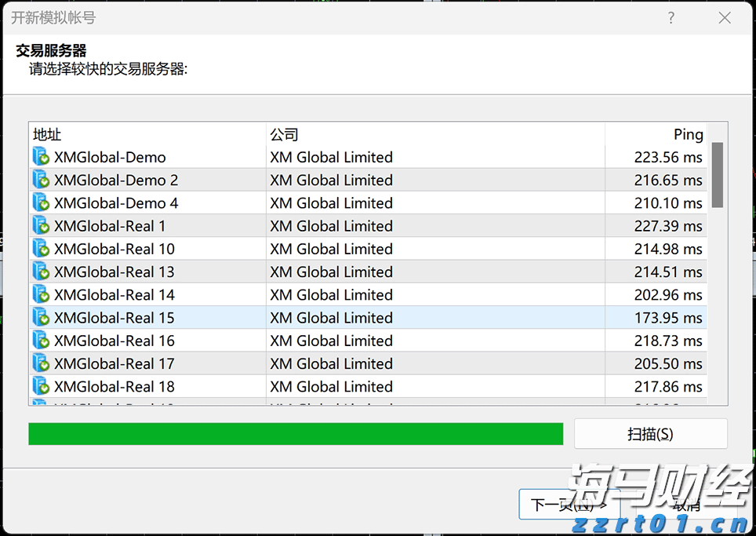Click the server icon beside XMGlobal-Real 1
The height and width of the screenshot is (536, 756).
coord(40,225)
